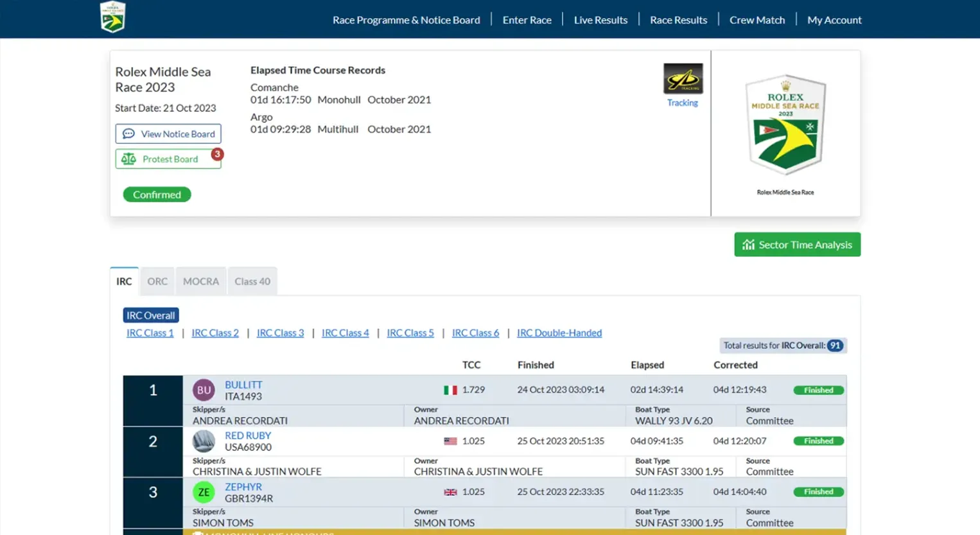Viewport: 980px width, 535px height.
Task: Click the Rolex Middle Sea Race 2023 title
Action: (163, 80)
